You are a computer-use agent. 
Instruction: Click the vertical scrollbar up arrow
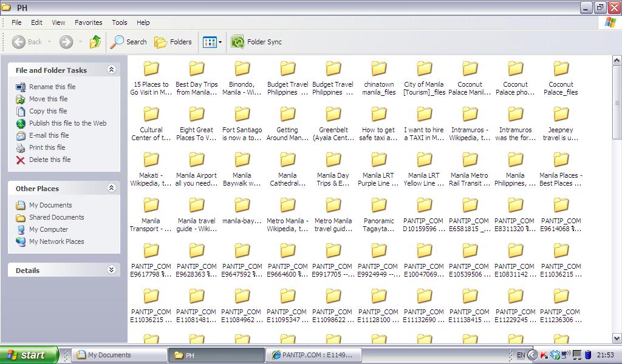coord(617,61)
